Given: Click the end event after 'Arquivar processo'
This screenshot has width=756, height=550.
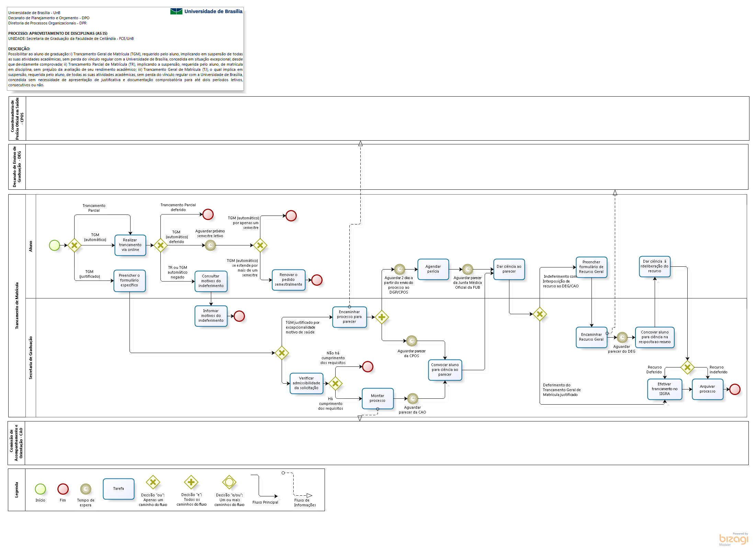Looking at the screenshot, I should (x=735, y=389).
